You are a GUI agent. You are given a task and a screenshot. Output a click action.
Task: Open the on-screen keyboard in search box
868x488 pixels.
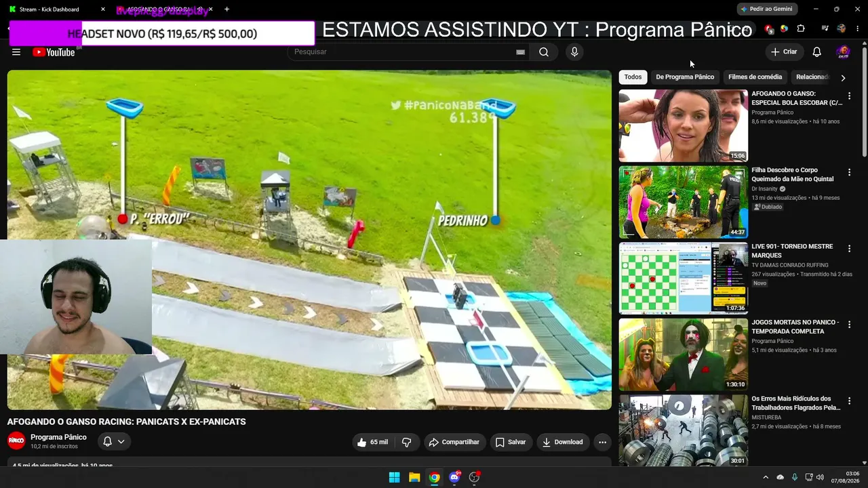tap(520, 52)
